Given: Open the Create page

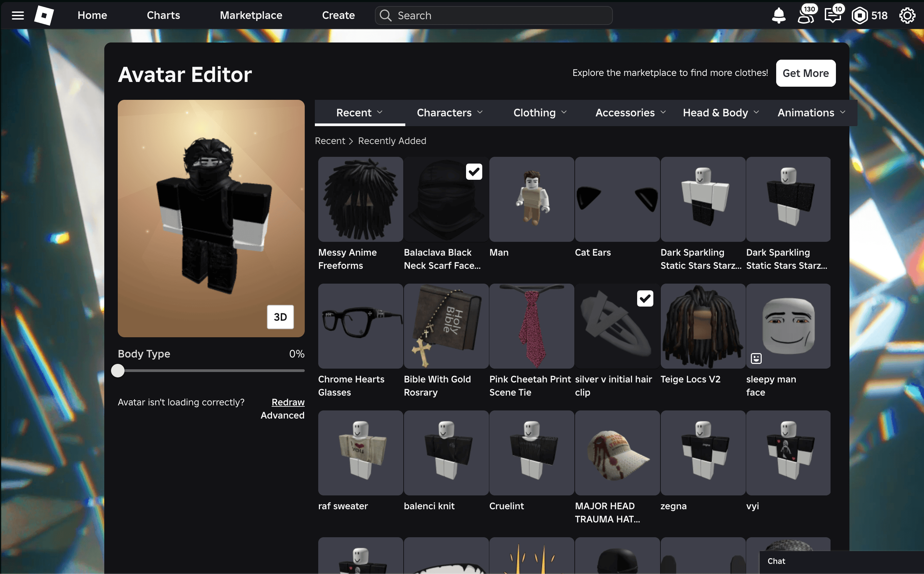Looking at the screenshot, I should (338, 15).
